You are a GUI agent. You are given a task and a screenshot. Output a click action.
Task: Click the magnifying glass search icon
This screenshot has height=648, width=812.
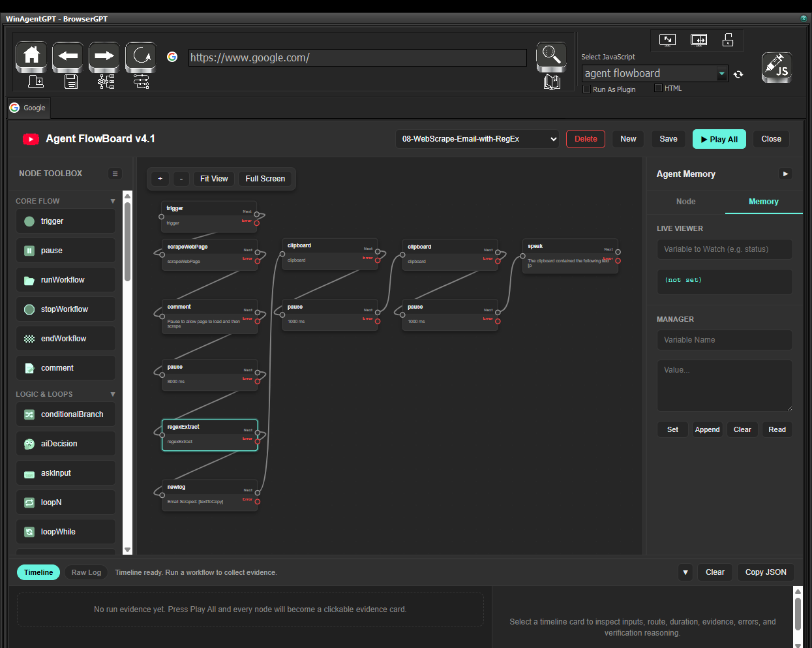click(551, 57)
